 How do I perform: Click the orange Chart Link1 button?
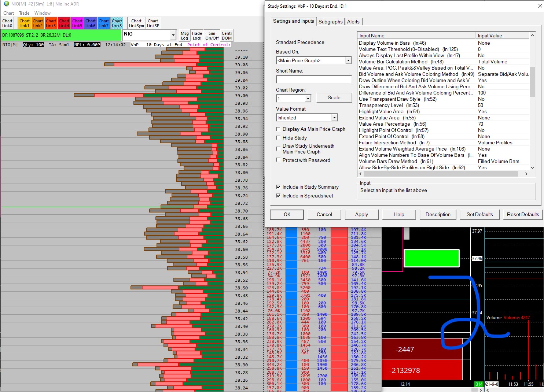[x=25, y=23]
